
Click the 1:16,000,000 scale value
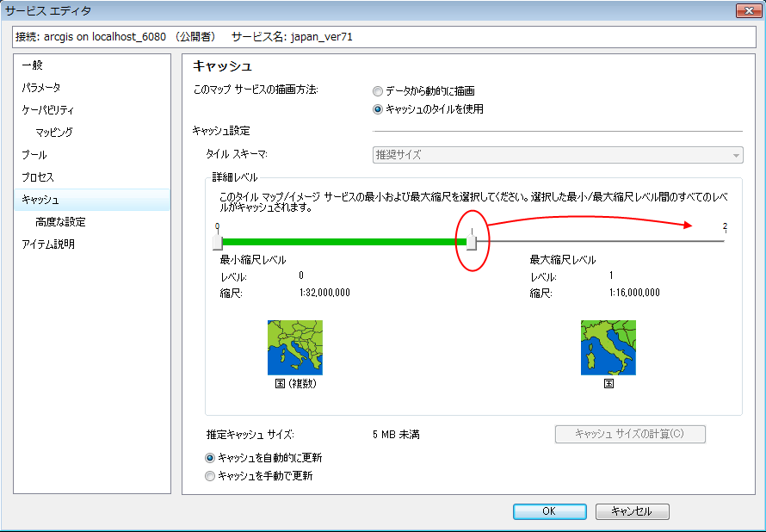point(634,293)
